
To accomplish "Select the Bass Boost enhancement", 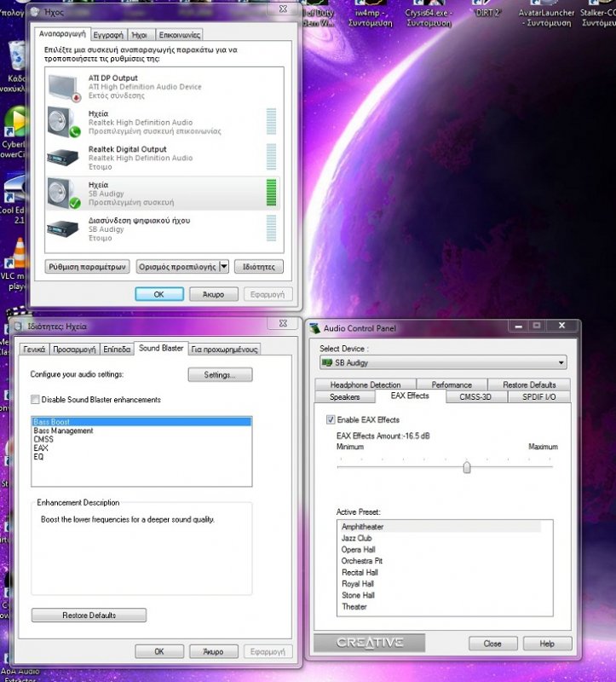I will coord(141,422).
